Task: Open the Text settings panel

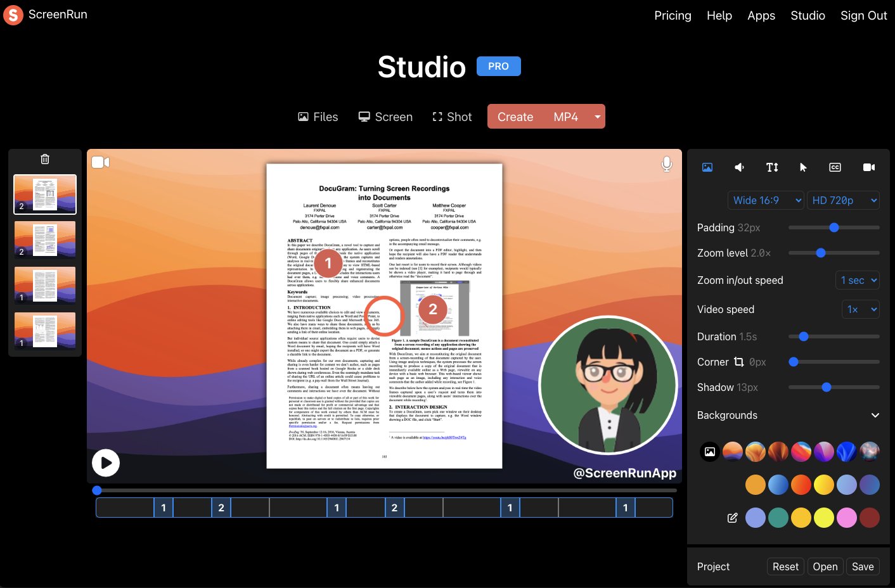Action: pyautogui.click(x=771, y=167)
